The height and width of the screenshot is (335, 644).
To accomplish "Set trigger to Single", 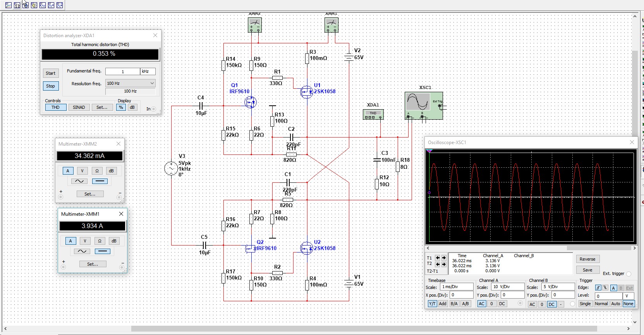I will tap(585, 304).
